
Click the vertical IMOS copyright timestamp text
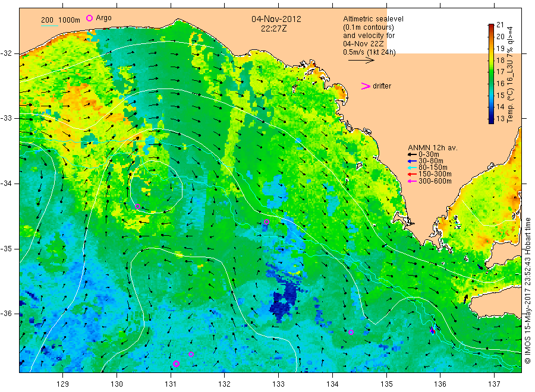528,290
